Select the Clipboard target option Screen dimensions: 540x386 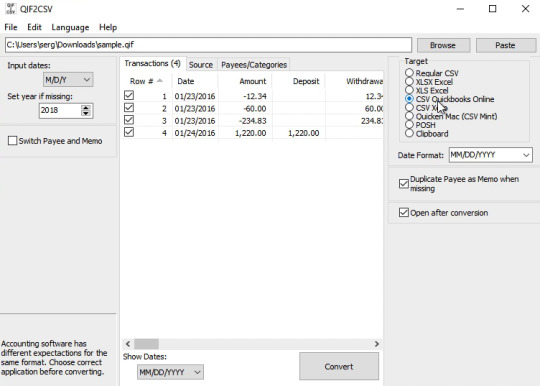[409, 133]
